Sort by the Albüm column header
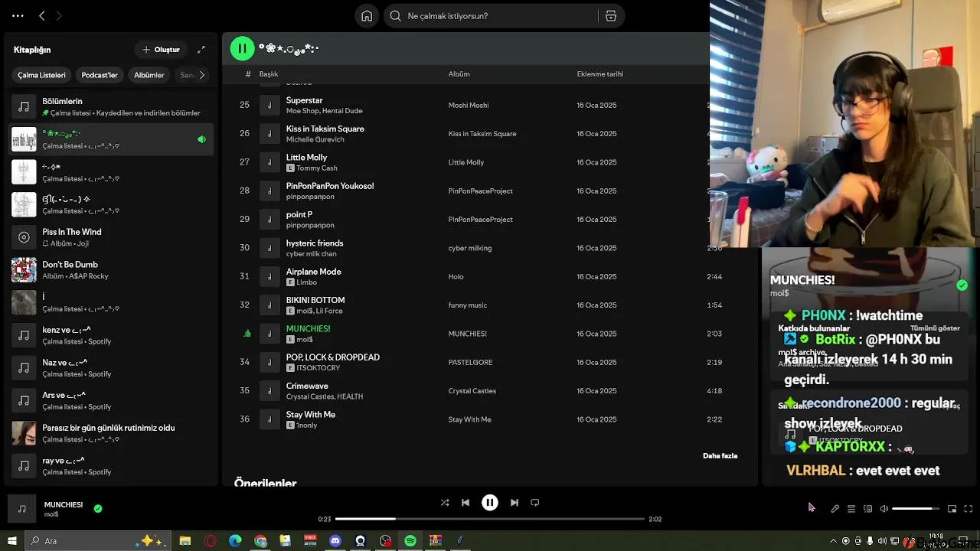980x551 pixels. [459, 74]
